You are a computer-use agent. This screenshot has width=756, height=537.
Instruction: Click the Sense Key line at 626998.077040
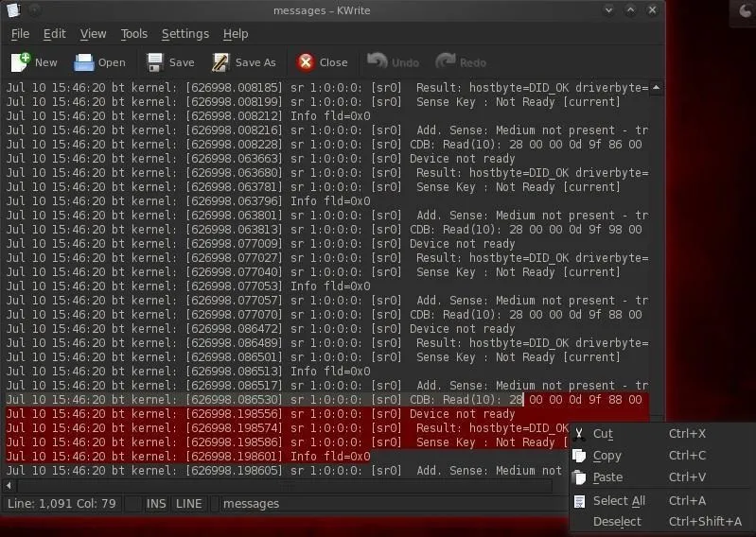(x=313, y=272)
